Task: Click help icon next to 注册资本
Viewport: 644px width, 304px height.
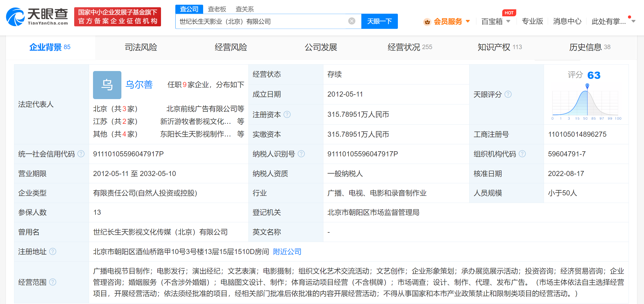Action: coord(287,115)
